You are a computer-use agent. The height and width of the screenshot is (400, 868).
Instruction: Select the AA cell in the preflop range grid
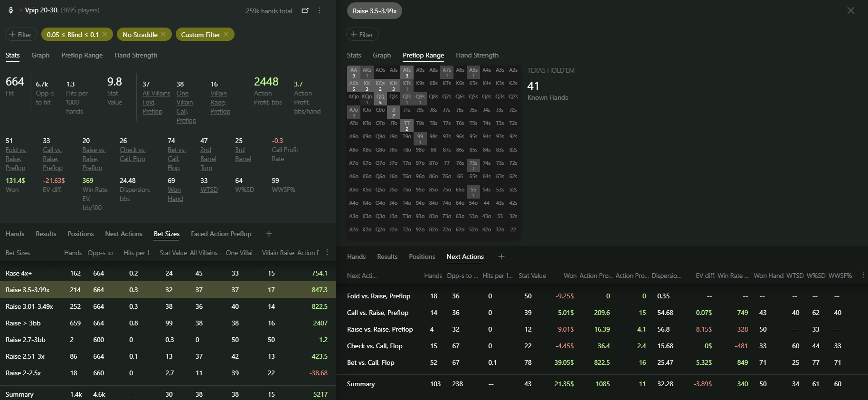(x=354, y=72)
